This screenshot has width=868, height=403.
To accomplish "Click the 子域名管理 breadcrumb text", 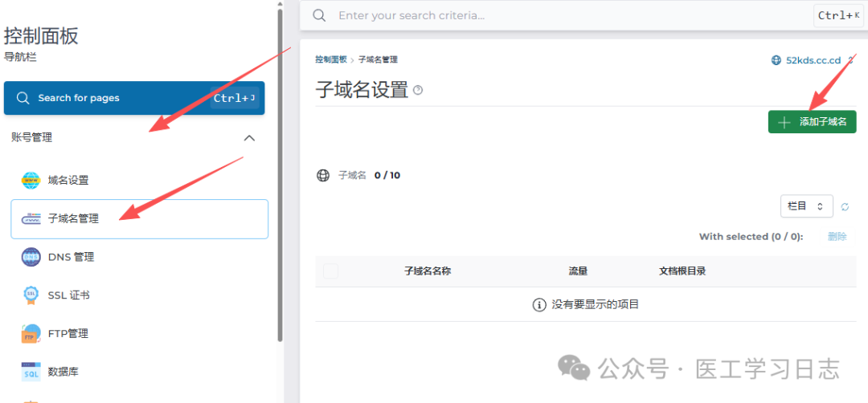I will point(378,59).
